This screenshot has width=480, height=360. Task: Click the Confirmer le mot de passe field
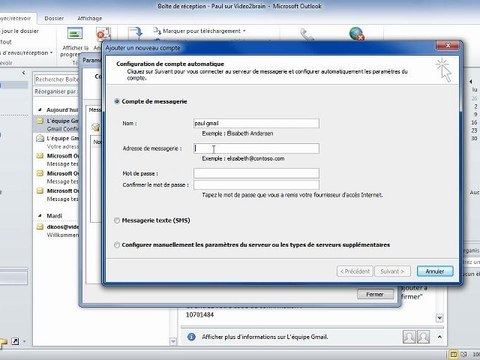pyautogui.click(x=256, y=185)
